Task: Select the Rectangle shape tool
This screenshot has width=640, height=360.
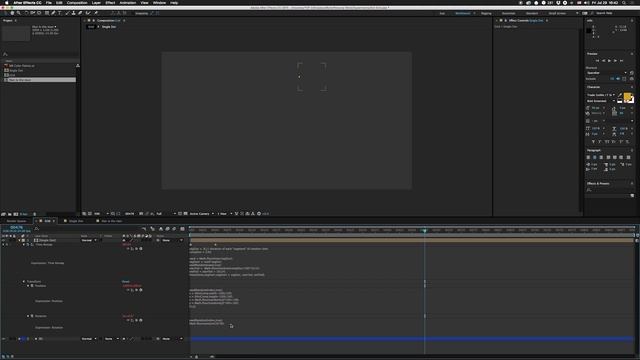Action: [x=47, y=13]
